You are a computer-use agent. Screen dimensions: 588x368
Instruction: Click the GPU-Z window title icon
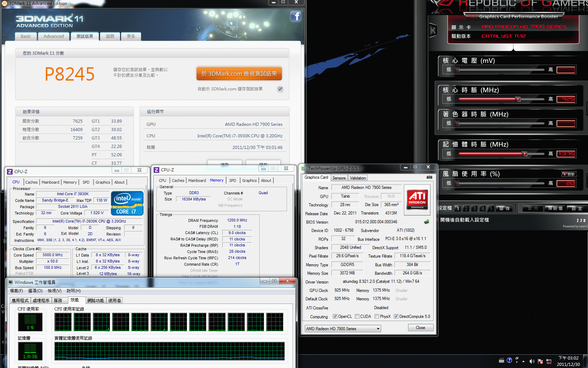click(304, 168)
